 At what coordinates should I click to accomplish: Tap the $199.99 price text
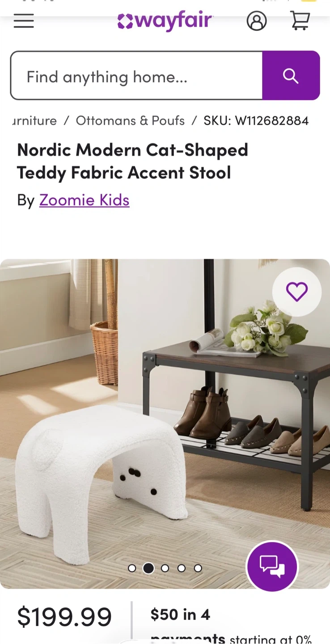[64, 617]
